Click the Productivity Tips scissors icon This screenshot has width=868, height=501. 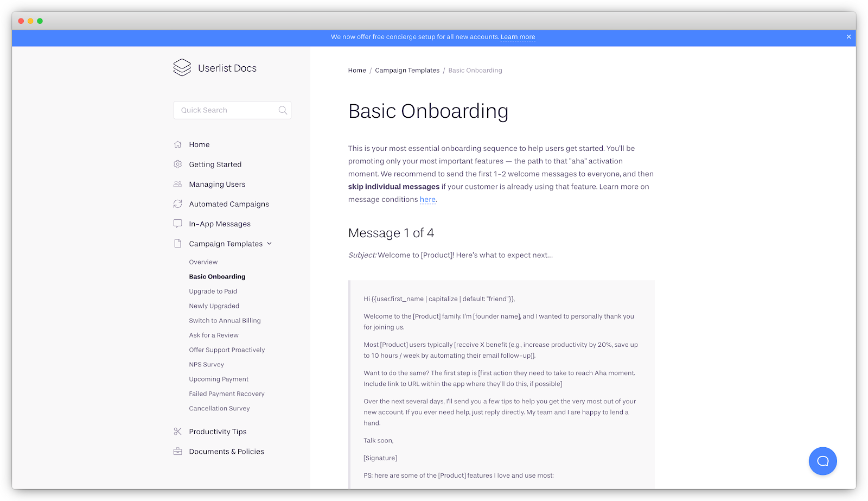click(x=177, y=431)
